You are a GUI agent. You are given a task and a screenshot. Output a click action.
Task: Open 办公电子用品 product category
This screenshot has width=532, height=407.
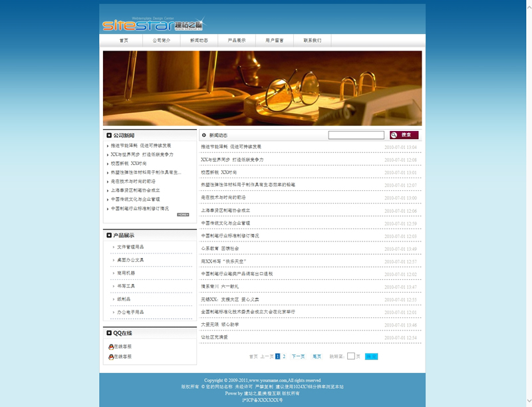point(130,312)
